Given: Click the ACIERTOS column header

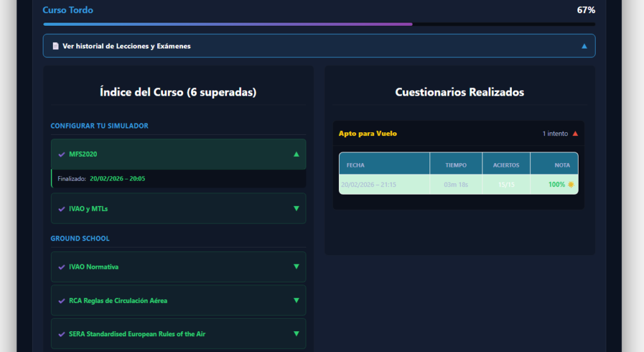Looking at the screenshot, I should pyautogui.click(x=506, y=165).
